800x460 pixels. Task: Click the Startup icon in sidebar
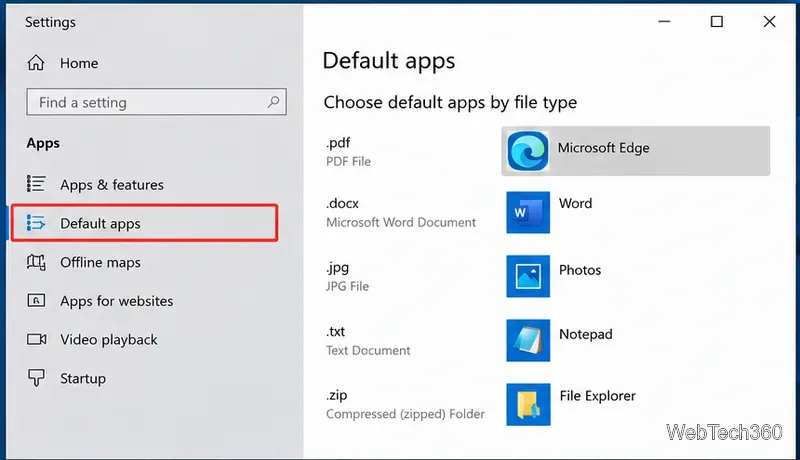tap(36, 378)
